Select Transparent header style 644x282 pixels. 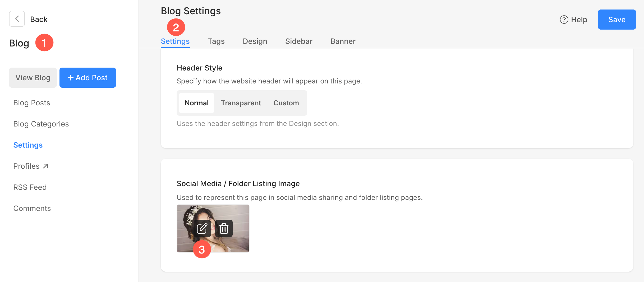(x=241, y=103)
